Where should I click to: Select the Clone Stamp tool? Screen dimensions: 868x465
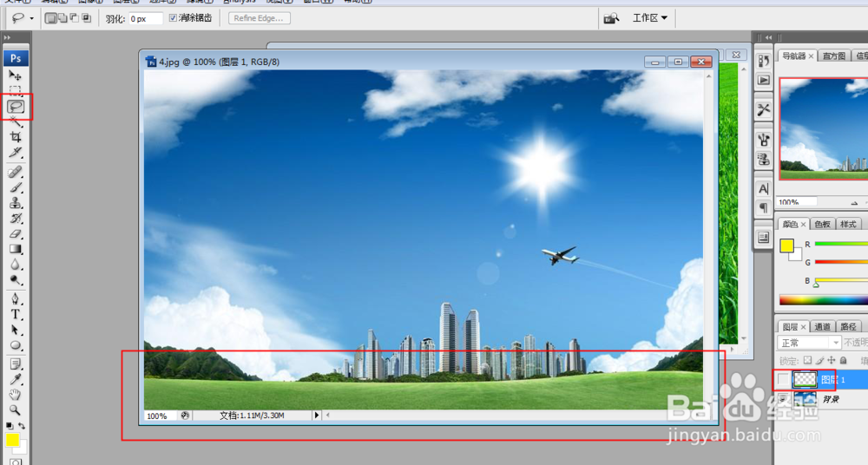tap(15, 203)
